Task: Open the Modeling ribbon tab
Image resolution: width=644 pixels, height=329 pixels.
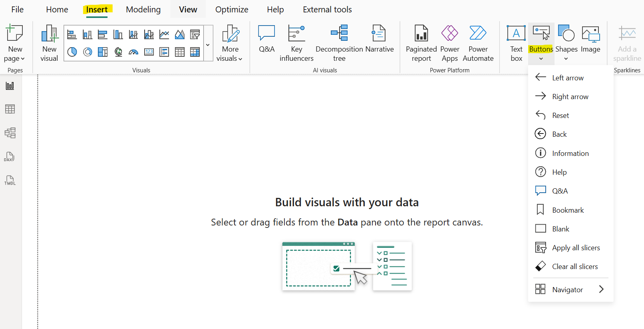Action: pos(143,10)
